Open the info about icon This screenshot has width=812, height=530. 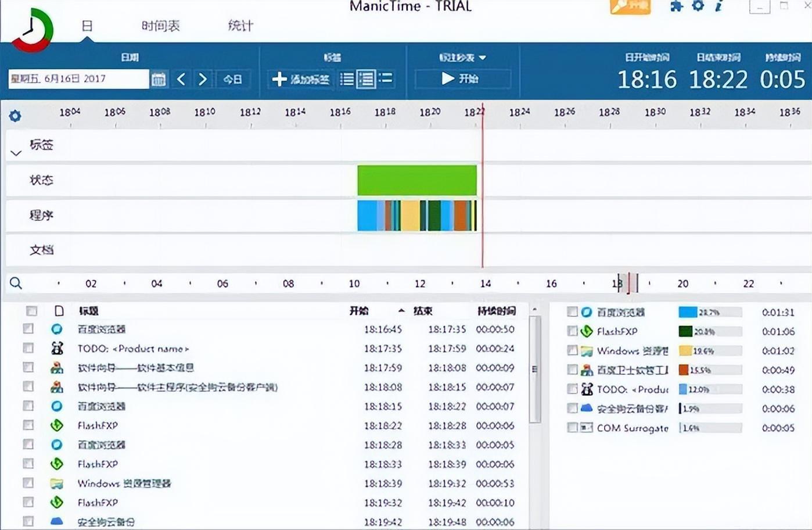pyautogui.click(x=719, y=6)
